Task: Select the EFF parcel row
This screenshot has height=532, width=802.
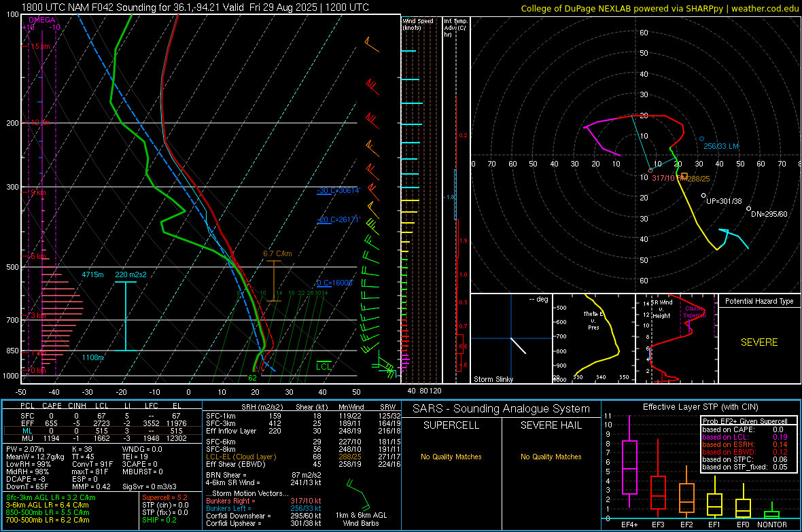Action: pos(102,423)
